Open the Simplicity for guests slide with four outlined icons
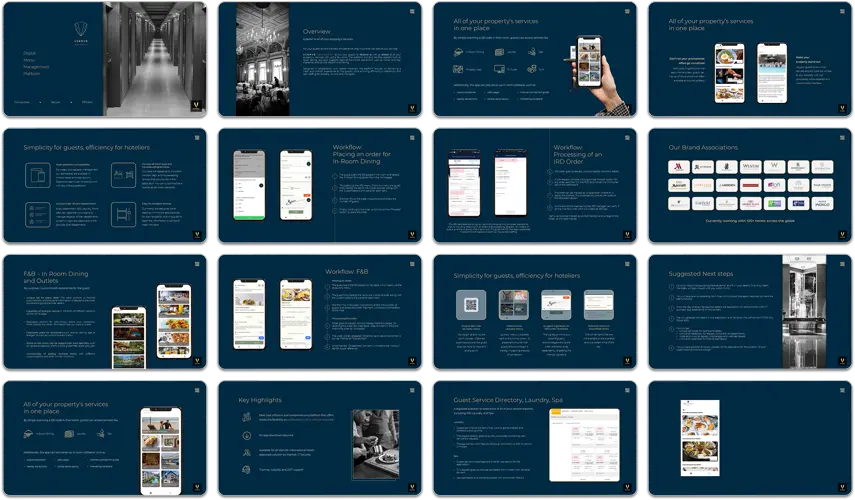 [105, 185]
